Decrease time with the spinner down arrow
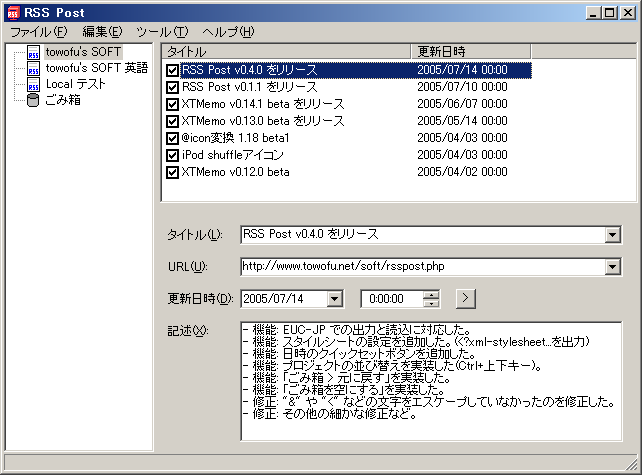The image size is (642, 475). click(431, 303)
